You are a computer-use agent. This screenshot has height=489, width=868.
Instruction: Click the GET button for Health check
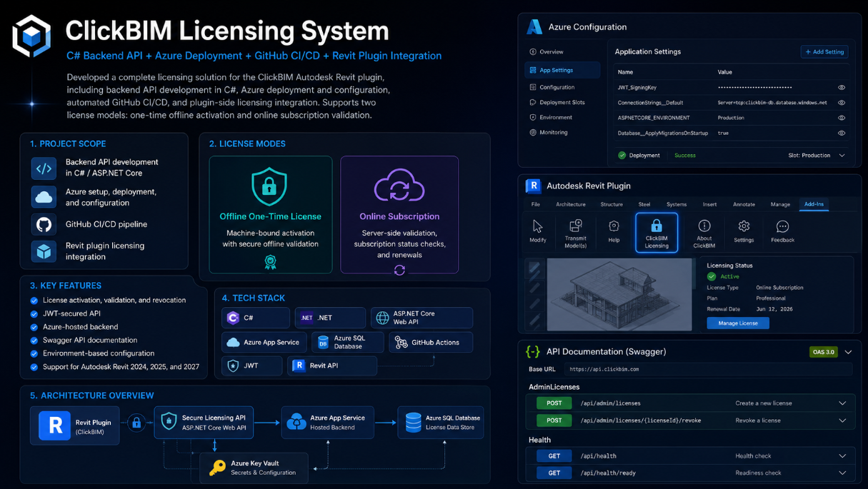tap(554, 456)
